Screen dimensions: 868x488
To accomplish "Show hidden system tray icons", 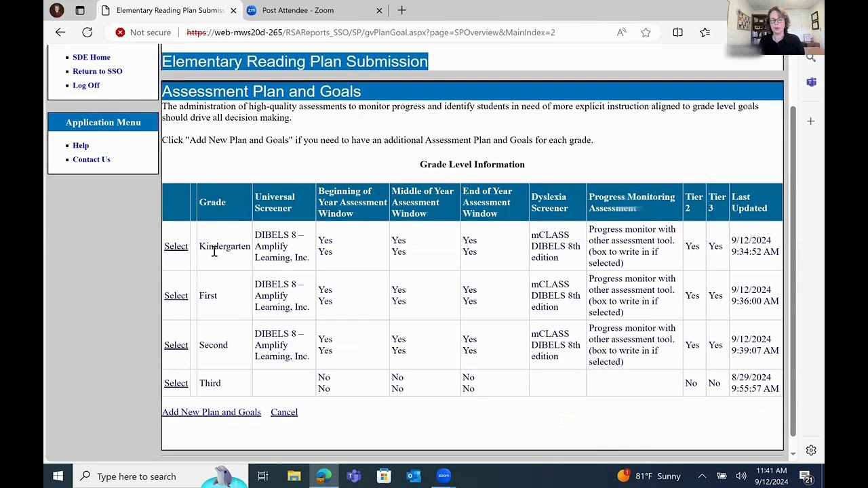I will click(702, 476).
